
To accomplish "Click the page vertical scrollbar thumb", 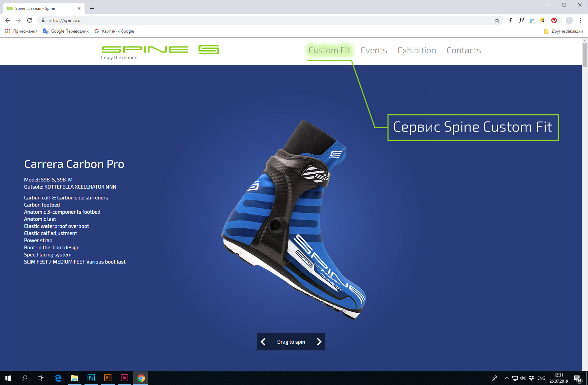I will coord(585,55).
